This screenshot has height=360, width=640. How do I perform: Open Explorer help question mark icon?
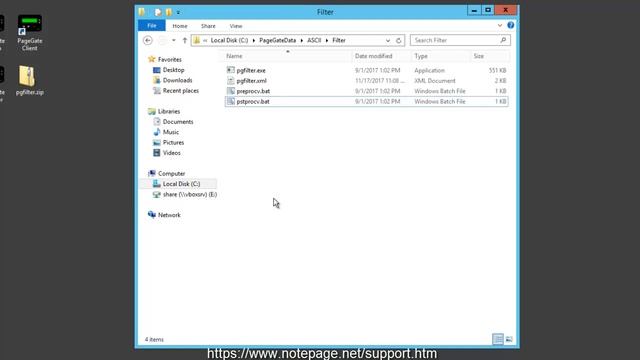coord(511,25)
